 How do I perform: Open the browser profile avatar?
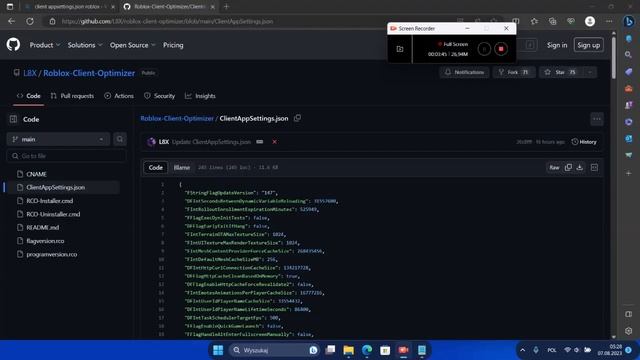click(x=590, y=21)
